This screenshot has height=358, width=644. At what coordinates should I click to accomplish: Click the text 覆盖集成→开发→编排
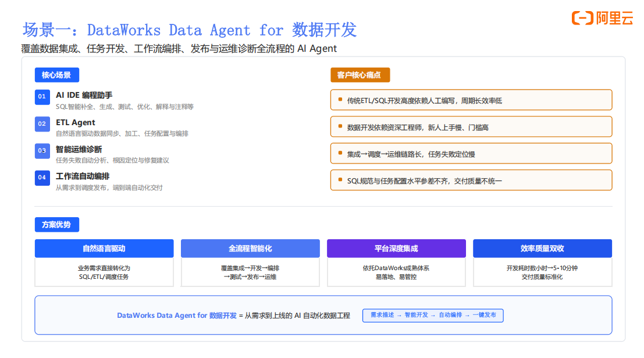click(x=250, y=268)
